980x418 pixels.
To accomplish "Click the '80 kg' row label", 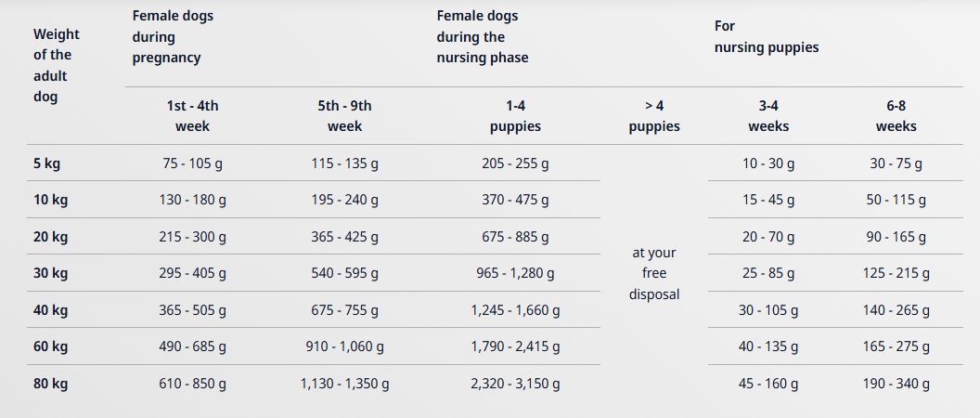I will point(50,383).
